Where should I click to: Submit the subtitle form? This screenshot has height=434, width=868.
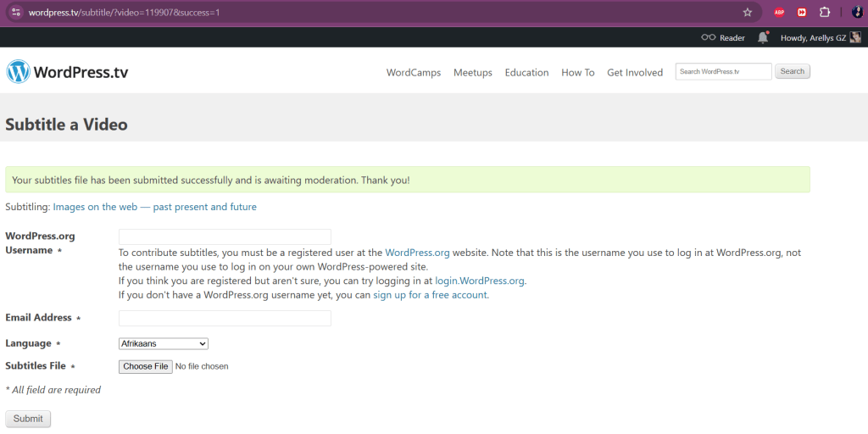(x=28, y=419)
